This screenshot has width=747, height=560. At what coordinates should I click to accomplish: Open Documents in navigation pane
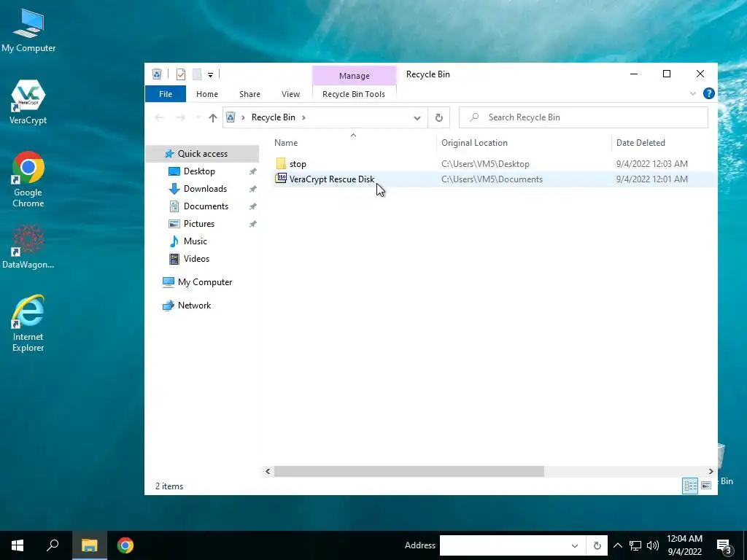pos(206,206)
